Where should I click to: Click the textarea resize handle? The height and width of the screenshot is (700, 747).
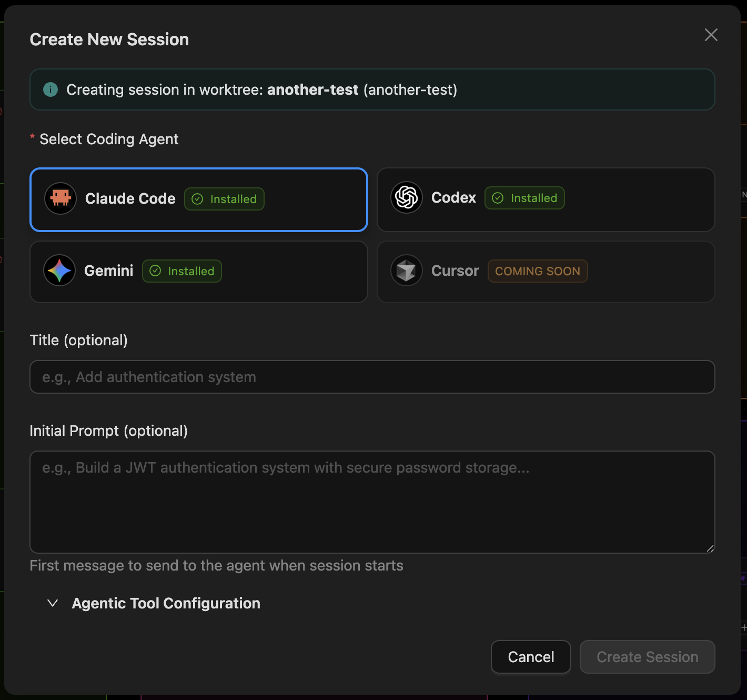pos(711,549)
